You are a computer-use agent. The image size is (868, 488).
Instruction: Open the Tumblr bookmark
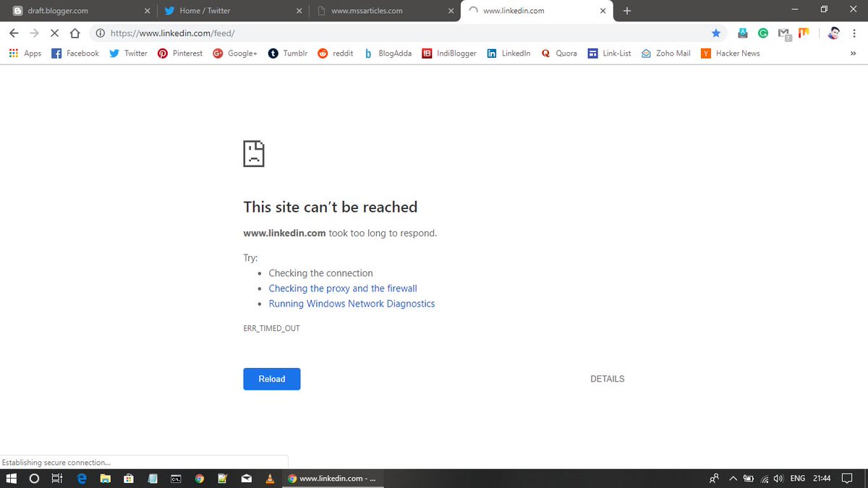[288, 53]
